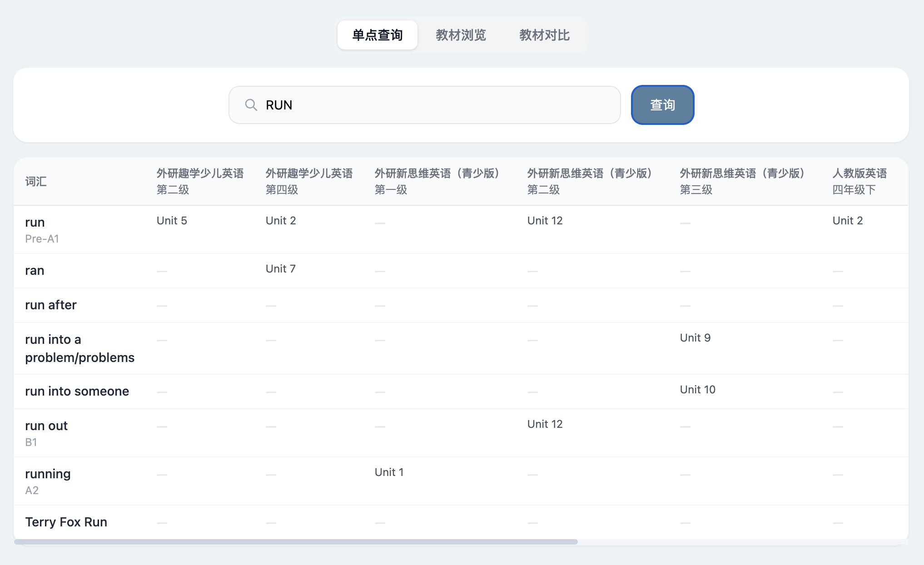The image size is (924, 565).
Task: Select "run into a problem/problems" entry
Action: click(80, 348)
